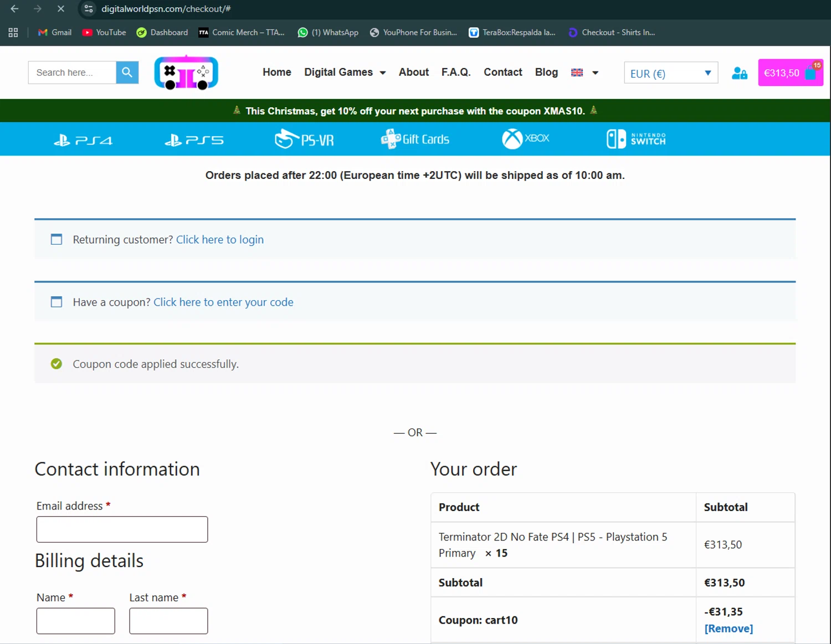Open YouPhone For Business bookmark
This screenshot has height=644, width=831.
413,33
